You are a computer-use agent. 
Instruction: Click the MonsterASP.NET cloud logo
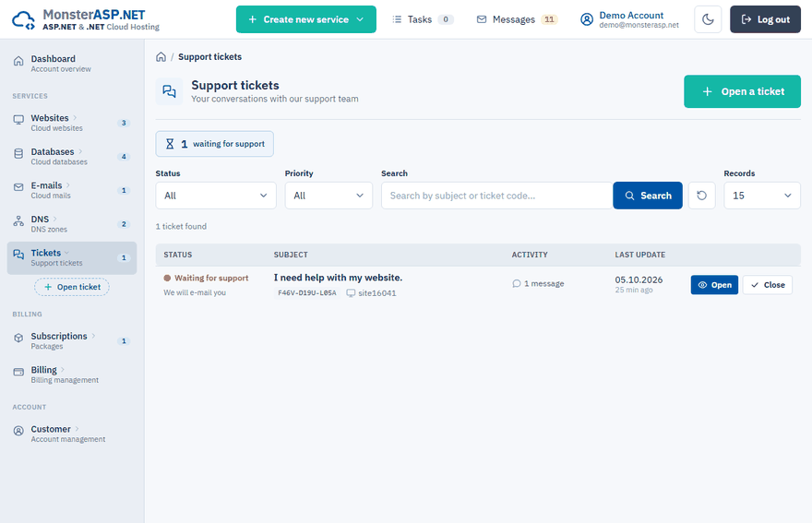[x=24, y=20]
